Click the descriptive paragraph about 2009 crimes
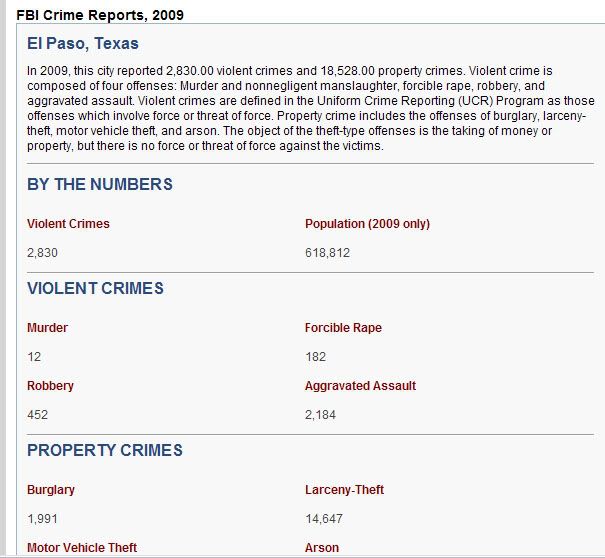 tap(311, 108)
